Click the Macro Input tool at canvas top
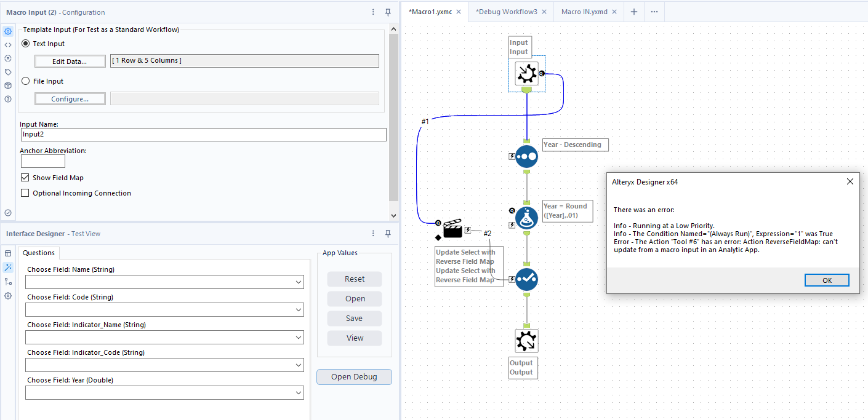 point(526,74)
